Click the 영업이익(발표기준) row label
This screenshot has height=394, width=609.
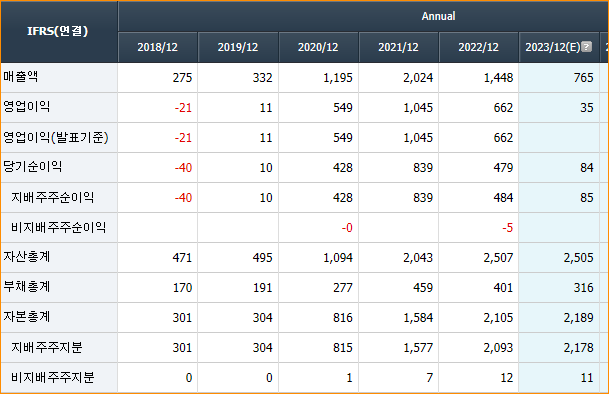(x=56, y=137)
